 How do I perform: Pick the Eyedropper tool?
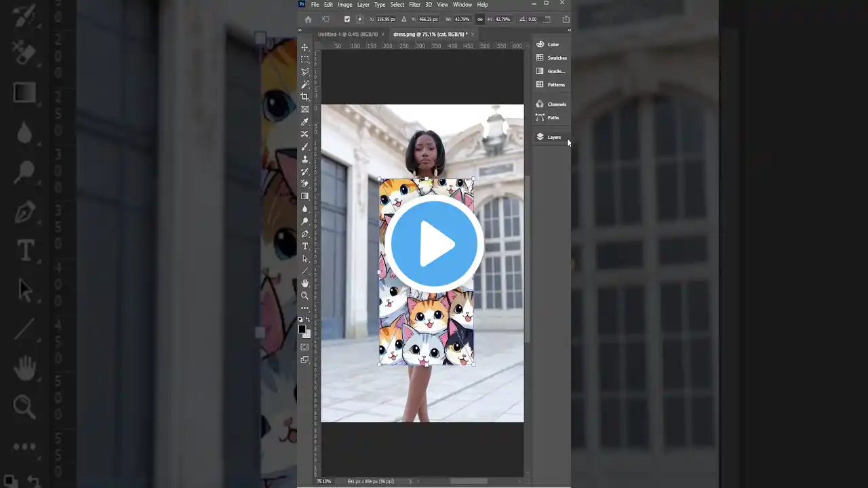point(304,122)
